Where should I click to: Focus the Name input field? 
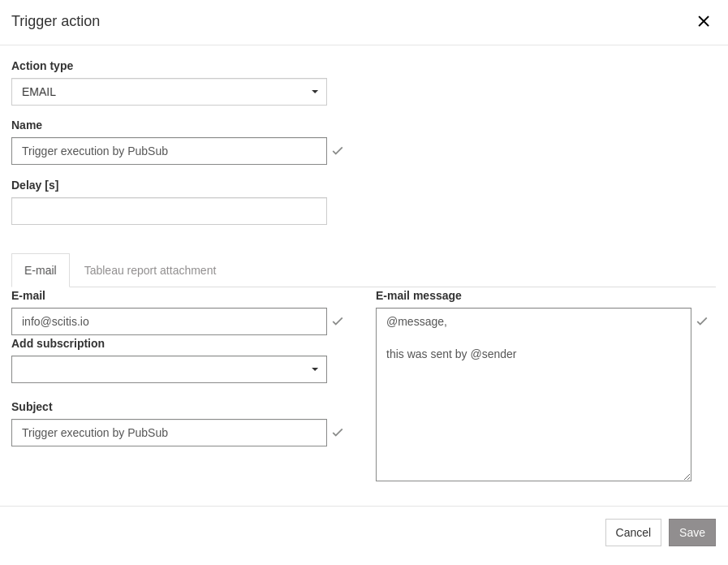coord(169,151)
